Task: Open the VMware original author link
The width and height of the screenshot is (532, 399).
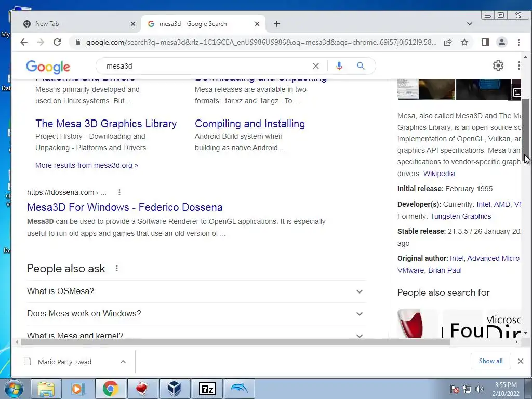Action: [x=410, y=270]
